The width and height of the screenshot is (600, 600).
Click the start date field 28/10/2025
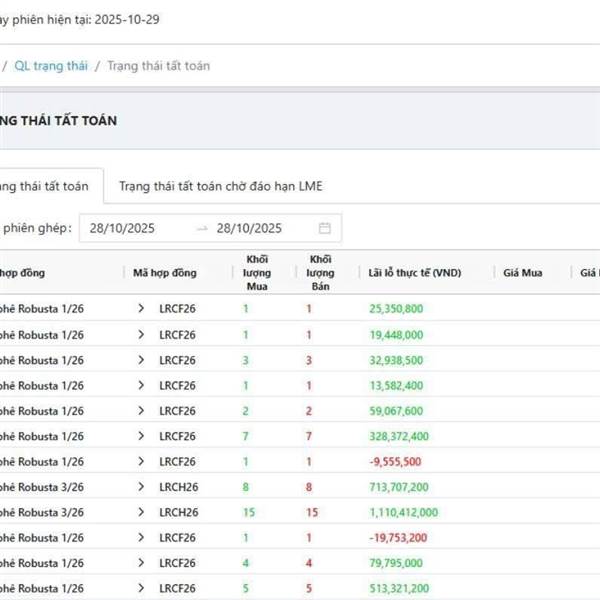(125, 228)
